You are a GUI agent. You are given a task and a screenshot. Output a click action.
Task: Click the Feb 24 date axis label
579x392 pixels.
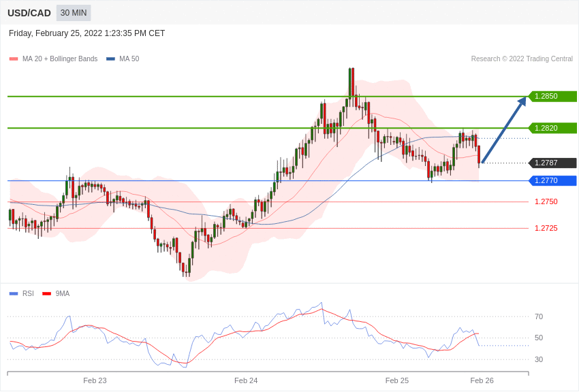[246, 380]
